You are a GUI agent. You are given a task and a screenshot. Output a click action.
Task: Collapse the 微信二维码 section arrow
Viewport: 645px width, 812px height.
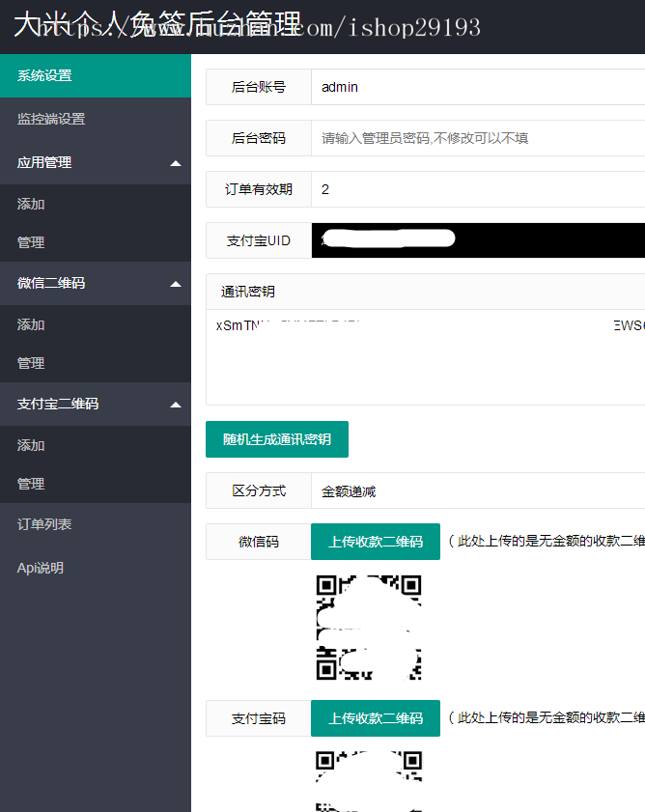176,284
